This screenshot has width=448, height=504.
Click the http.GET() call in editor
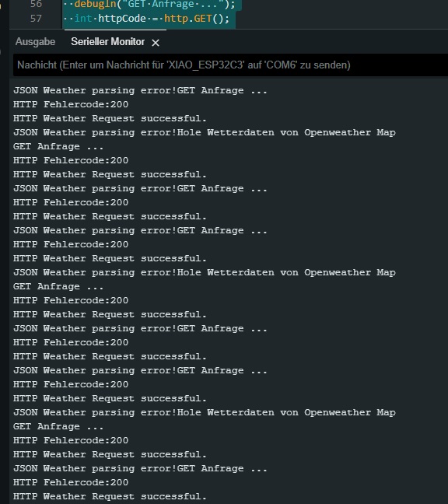point(196,19)
